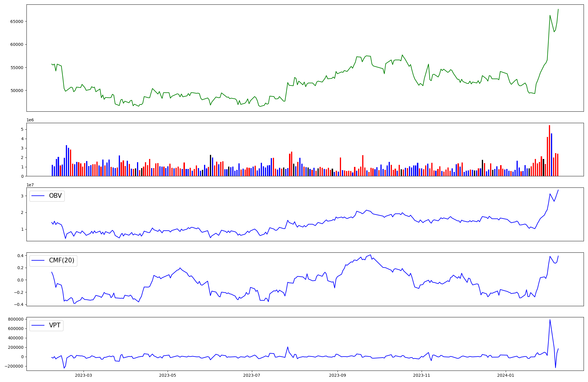The image size is (588, 382).
Task: Click the 400000 tick on VPT axis
Action: [16, 338]
